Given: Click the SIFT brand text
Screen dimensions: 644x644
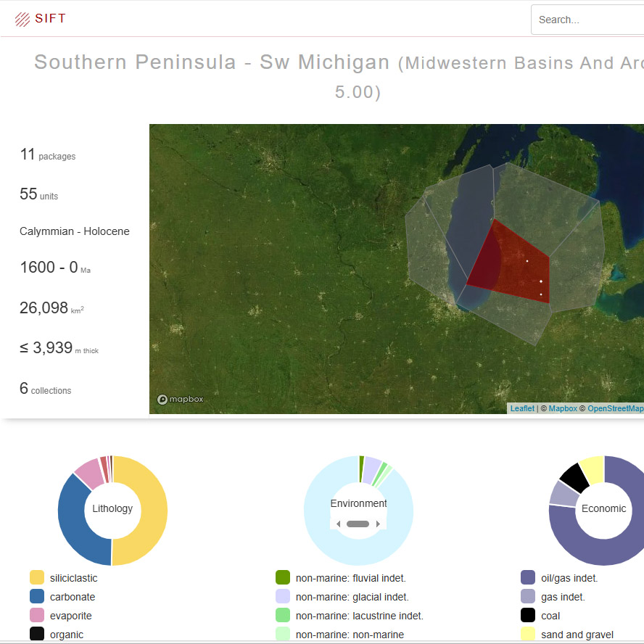Looking at the screenshot, I should [50, 19].
